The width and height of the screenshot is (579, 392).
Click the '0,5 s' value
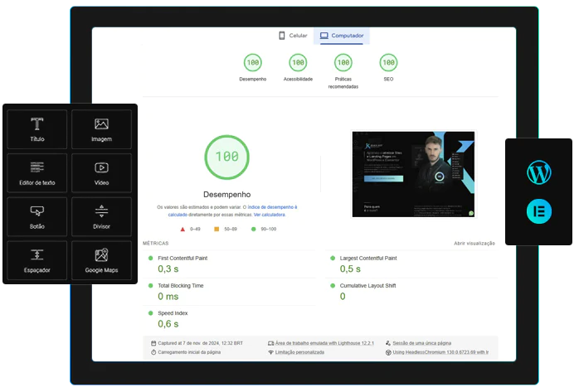pos(350,269)
